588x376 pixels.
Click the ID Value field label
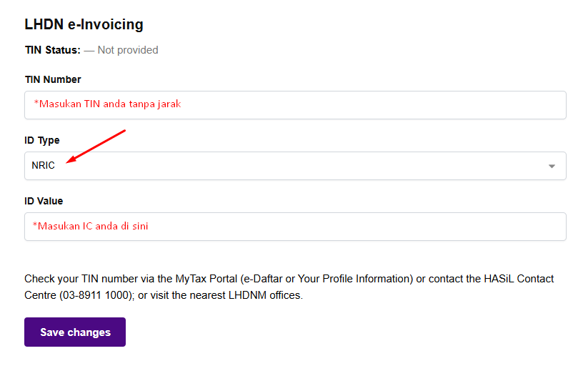[44, 201]
